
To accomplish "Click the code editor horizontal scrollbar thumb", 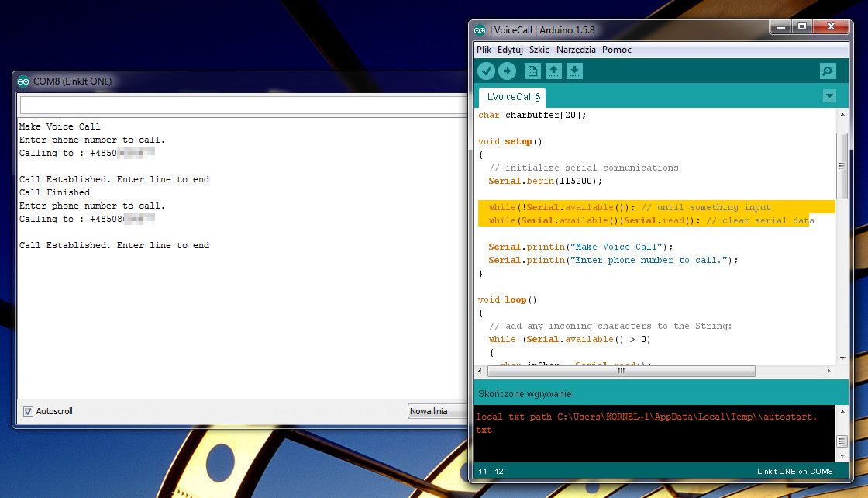I will click(x=621, y=371).
